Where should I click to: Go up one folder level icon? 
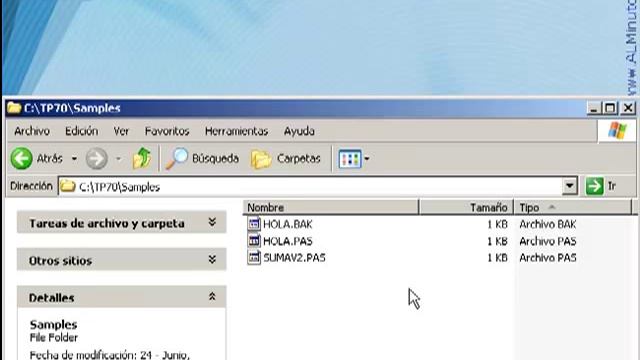pyautogui.click(x=142, y=158)
